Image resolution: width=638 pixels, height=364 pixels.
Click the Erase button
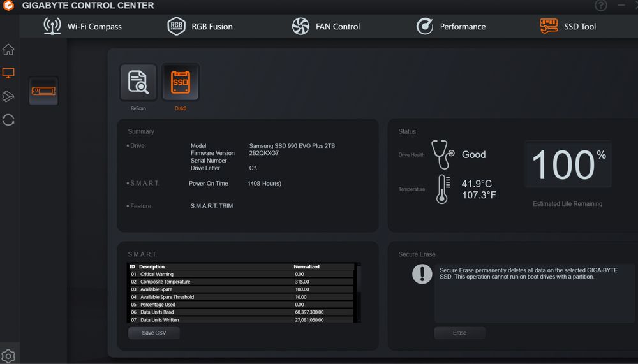459,333
